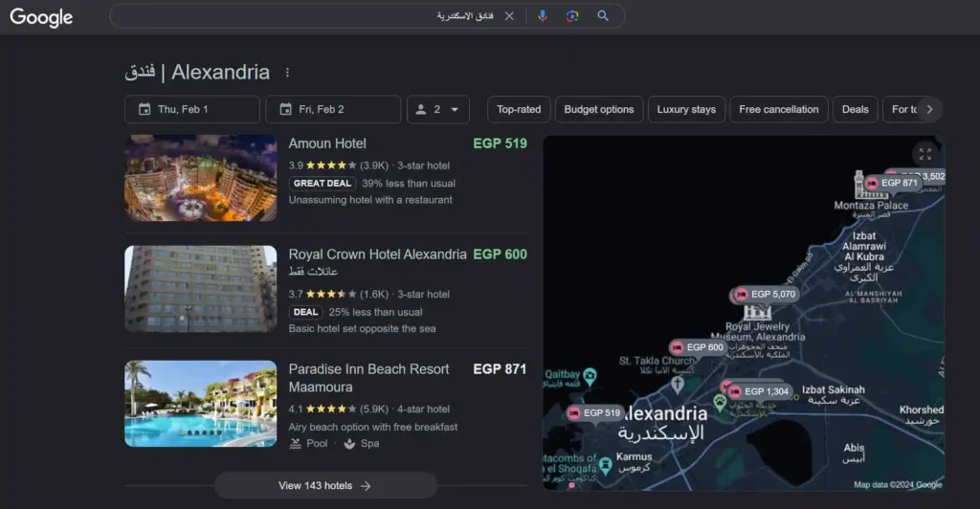Select the EGP 5,070 map price pin
This screenshot has height=509, width=980.
click(767, 295)
